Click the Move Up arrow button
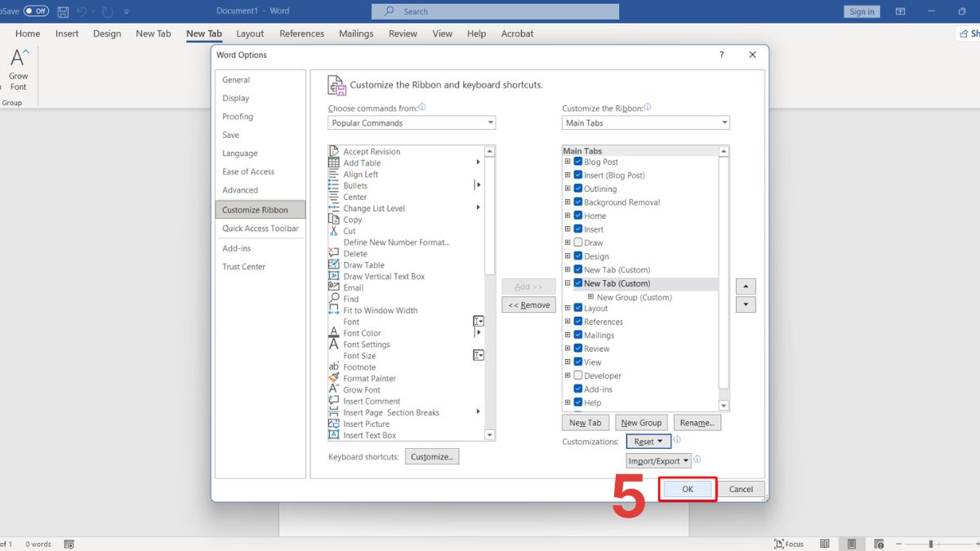This screenshot has width=980, height=551. coord(746,287)
